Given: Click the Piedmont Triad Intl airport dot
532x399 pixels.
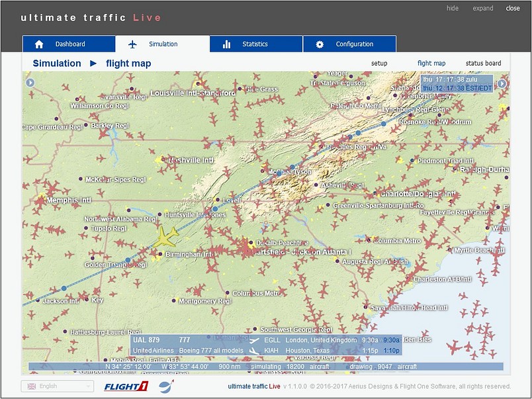Looking at the screenshot, I should tap(412, 160).
